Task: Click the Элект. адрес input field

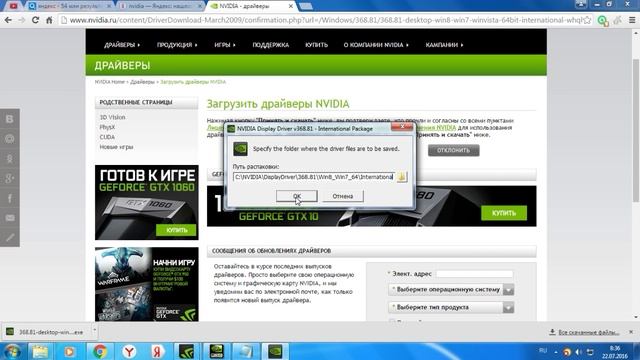Action: (x=474, y=274)
